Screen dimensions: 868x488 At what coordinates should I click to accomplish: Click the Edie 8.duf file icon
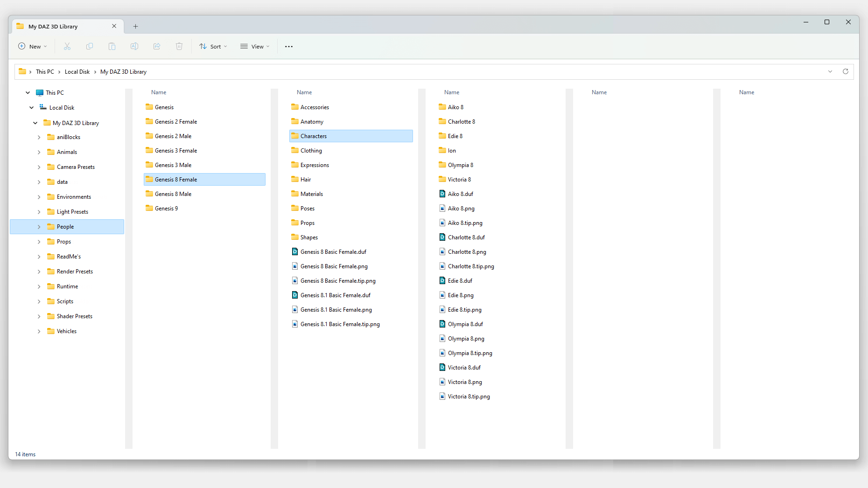click(x=442, y=280)
